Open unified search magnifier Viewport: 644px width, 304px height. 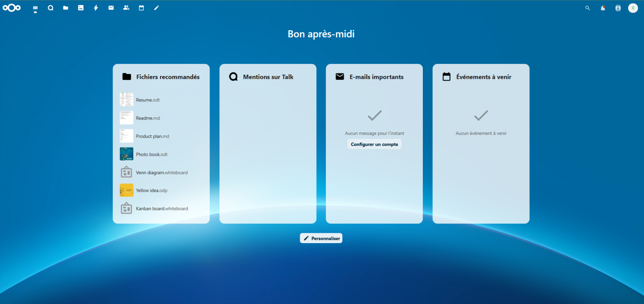pyautogui.click(x=588, y=8)
